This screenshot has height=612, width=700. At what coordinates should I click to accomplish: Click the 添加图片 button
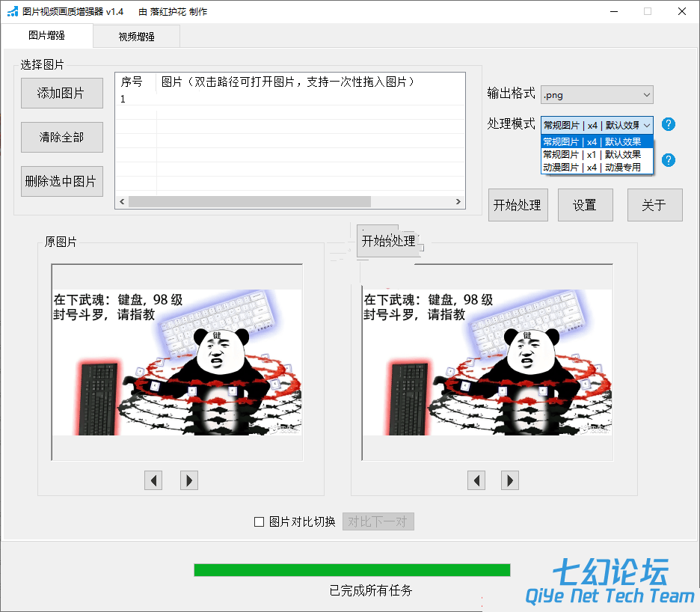click(x=62, y=93)
